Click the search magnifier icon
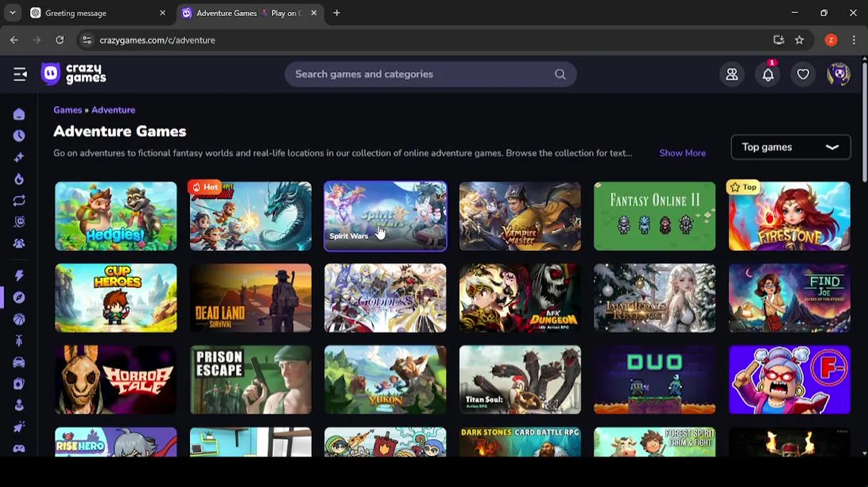 [x=560, y=74]
